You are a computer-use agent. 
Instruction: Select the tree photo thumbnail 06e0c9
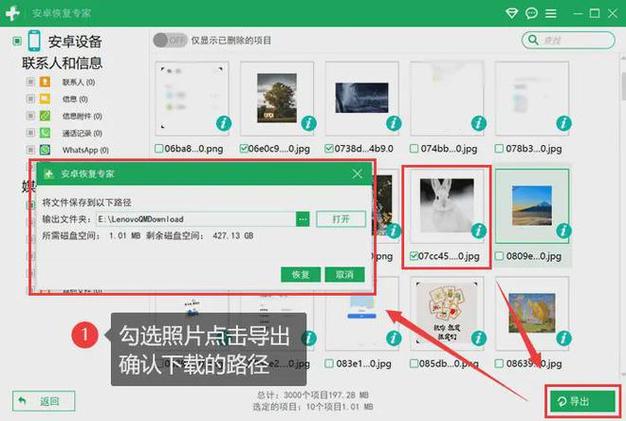[x=277, y=98]
